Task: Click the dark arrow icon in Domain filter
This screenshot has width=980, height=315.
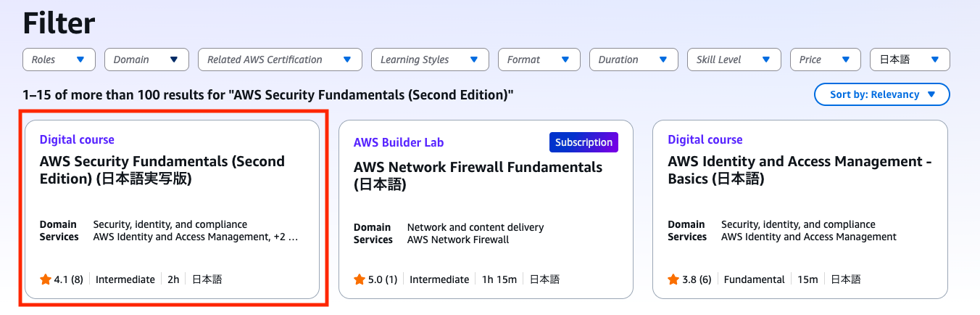Action: tap(174, 60)
